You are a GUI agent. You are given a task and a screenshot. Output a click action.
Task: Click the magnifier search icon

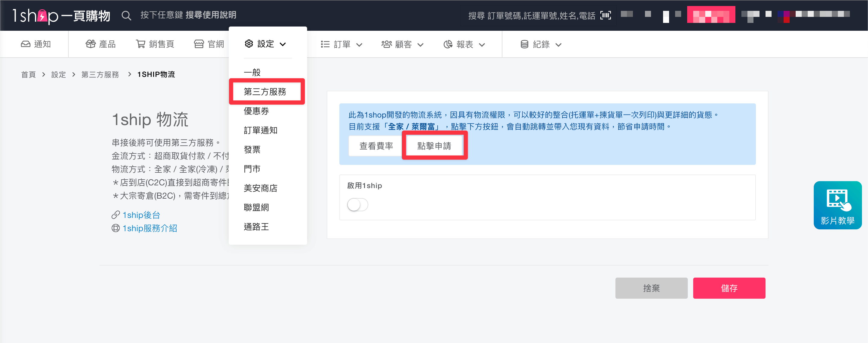tap(126, 15)
